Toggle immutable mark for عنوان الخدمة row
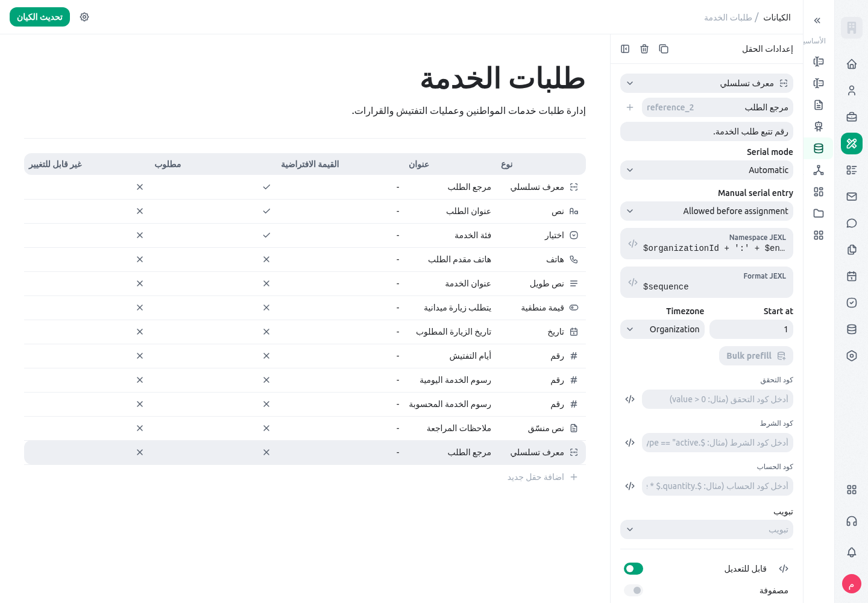Viewport: 868px width, 603px height. (140, 283)
